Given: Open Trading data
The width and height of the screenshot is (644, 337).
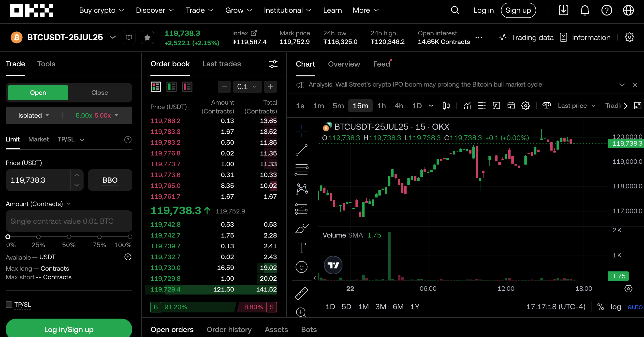Looking at the screenshot, I should (526, 38).
